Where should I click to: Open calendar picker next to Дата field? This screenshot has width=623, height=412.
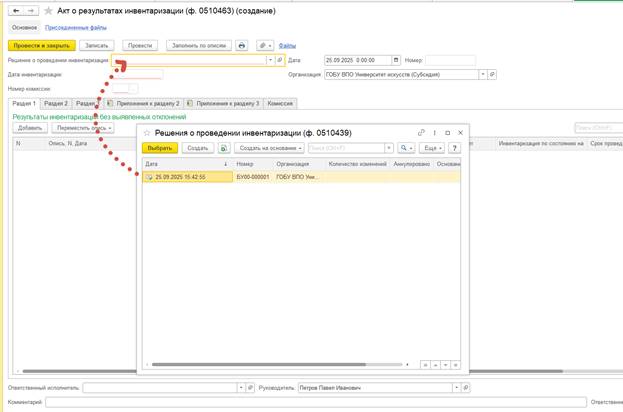[396, 60]
